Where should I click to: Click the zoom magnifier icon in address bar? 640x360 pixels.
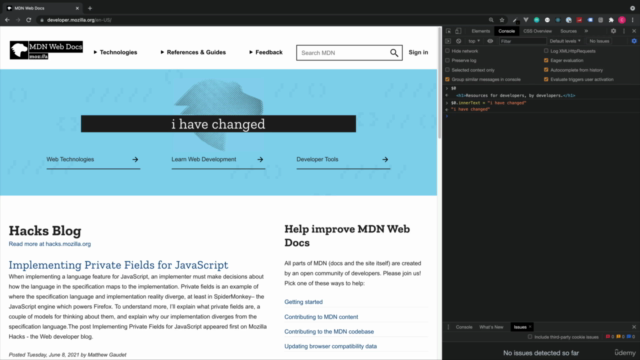pyautogui.click(x=491, y=20)
